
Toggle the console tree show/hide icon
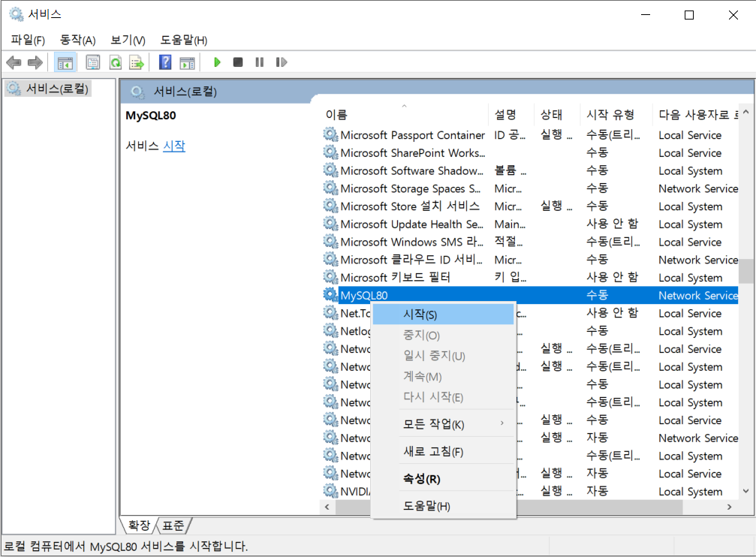click(65, 62)
